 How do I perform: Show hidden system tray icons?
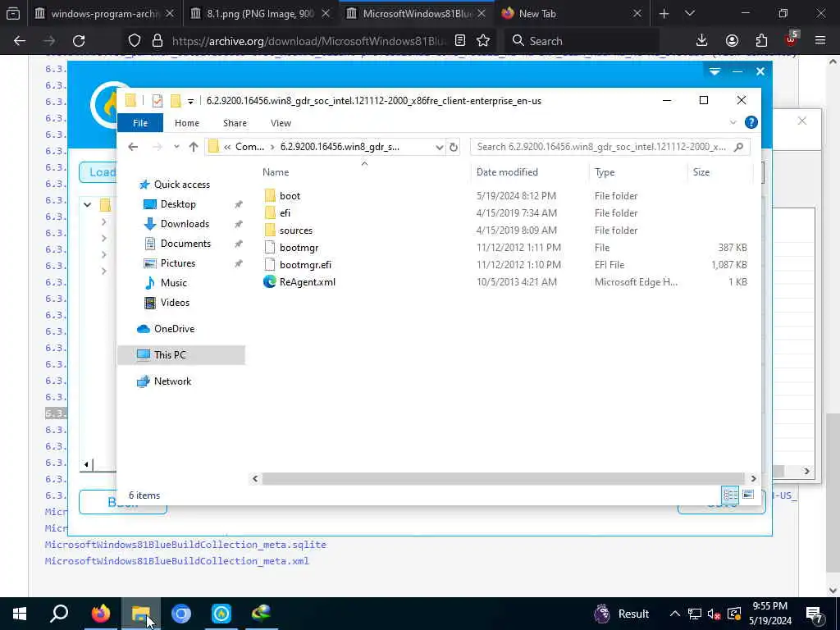pyautogui.click(x=675, y=614)
